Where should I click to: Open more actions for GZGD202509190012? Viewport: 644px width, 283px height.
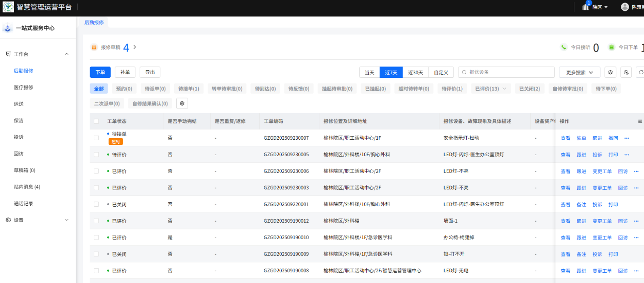pos(636,221)
